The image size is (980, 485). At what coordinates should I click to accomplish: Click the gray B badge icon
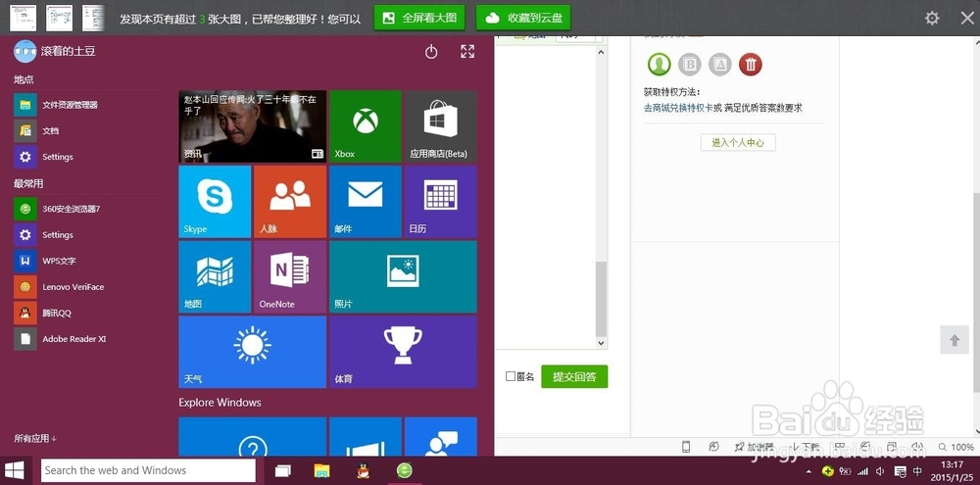(690, 64)
